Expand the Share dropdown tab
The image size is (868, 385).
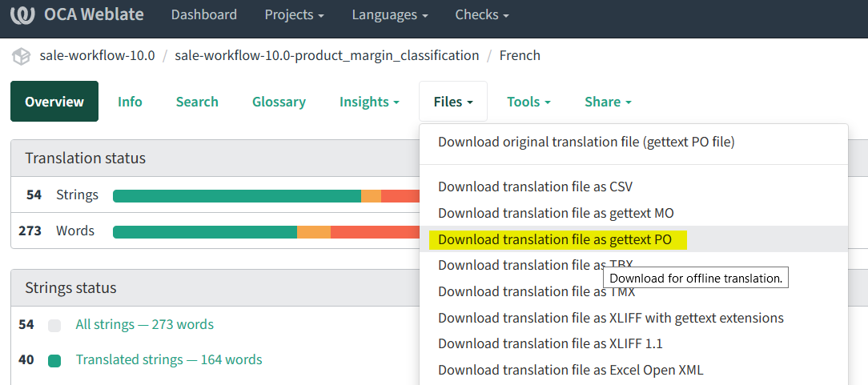608,102
